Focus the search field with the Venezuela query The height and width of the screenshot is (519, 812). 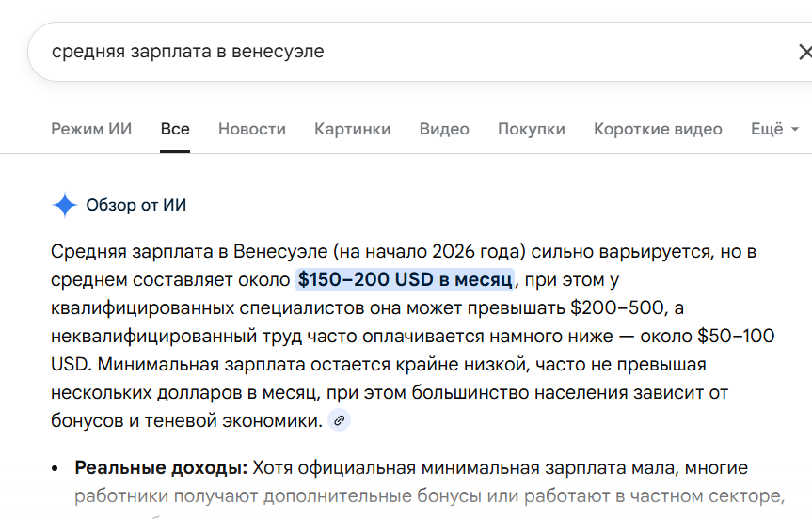376,52
